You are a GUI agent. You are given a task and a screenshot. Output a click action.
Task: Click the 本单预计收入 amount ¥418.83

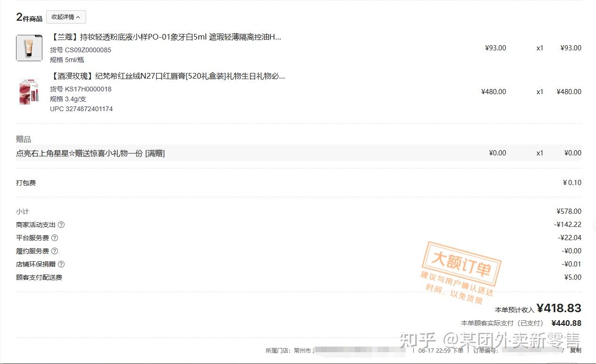click(559, 308)
